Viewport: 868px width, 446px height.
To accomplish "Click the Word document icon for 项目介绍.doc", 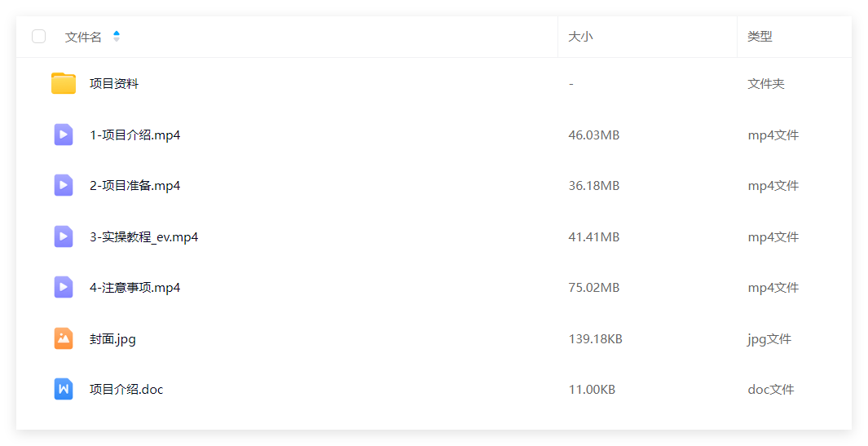I will 63,389.
